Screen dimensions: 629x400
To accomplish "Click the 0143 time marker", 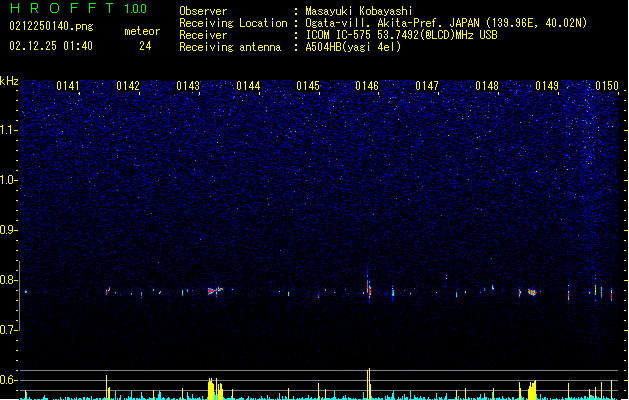I will [x=188, y=86].
